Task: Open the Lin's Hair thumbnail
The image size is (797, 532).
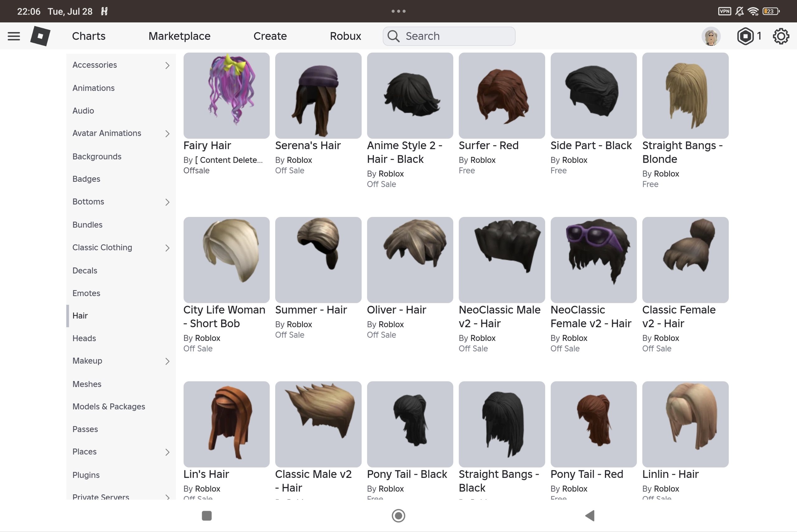Action: click(x=226, y=424)
